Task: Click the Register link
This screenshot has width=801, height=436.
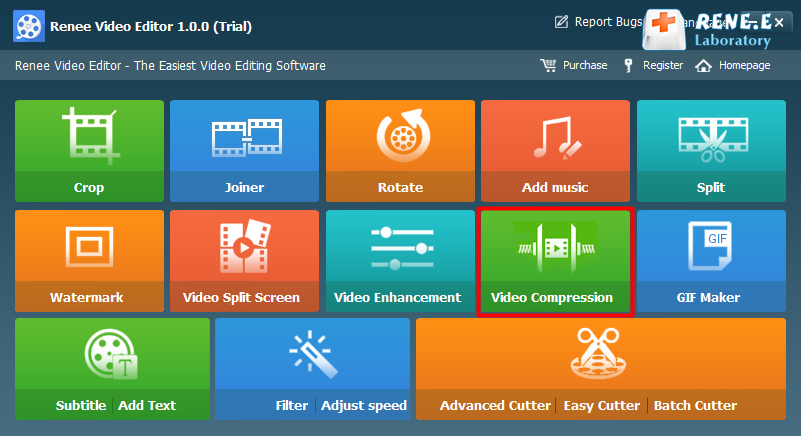Action: [x=663, y=65]
